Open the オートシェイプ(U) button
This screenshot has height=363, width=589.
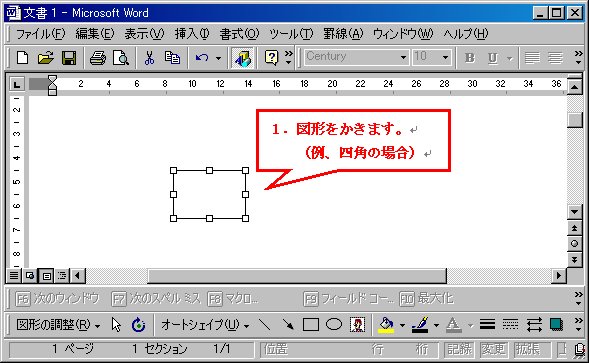pyautogui.click(x=205, y=325)
